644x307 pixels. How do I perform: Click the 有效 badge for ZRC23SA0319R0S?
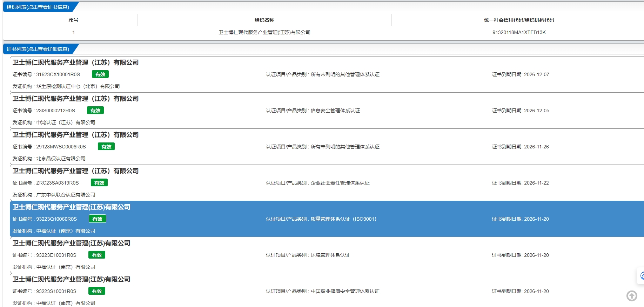(x=99, y=183)
